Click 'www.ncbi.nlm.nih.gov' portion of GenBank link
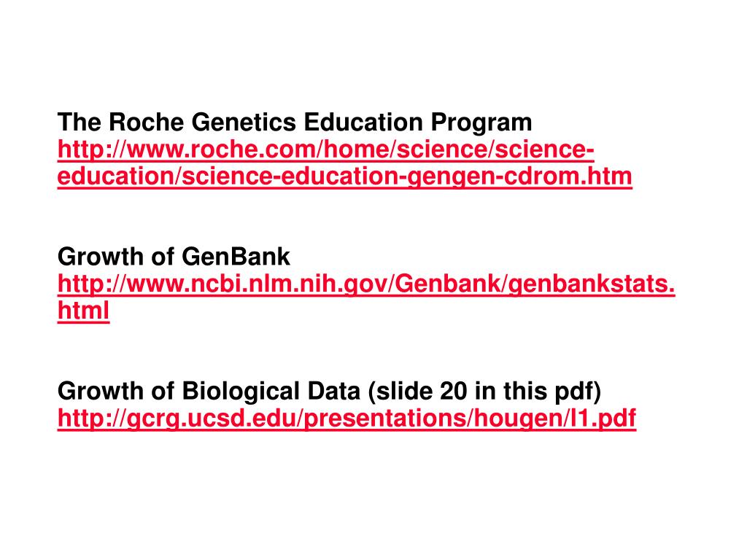 coord(258,284)
